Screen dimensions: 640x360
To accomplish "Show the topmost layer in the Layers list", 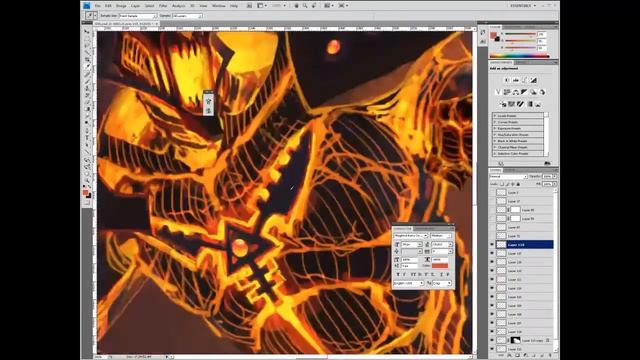I will (x=492, y=192).
